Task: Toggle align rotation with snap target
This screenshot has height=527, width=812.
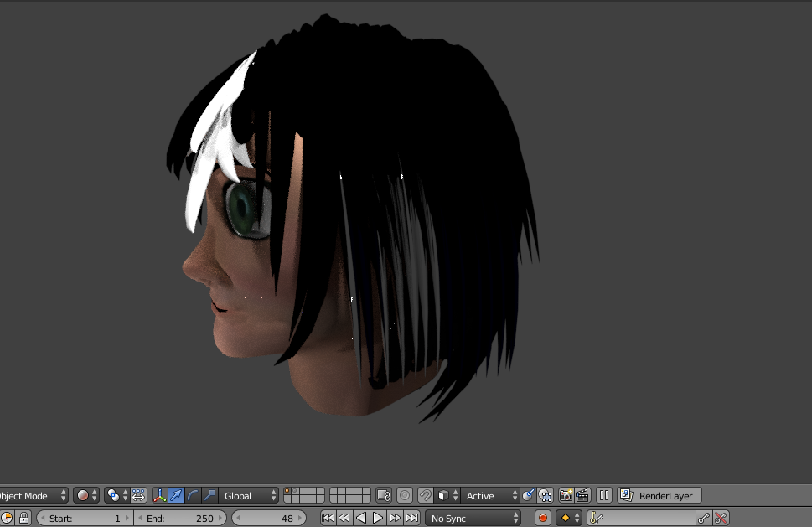Action: click(528, 495)
